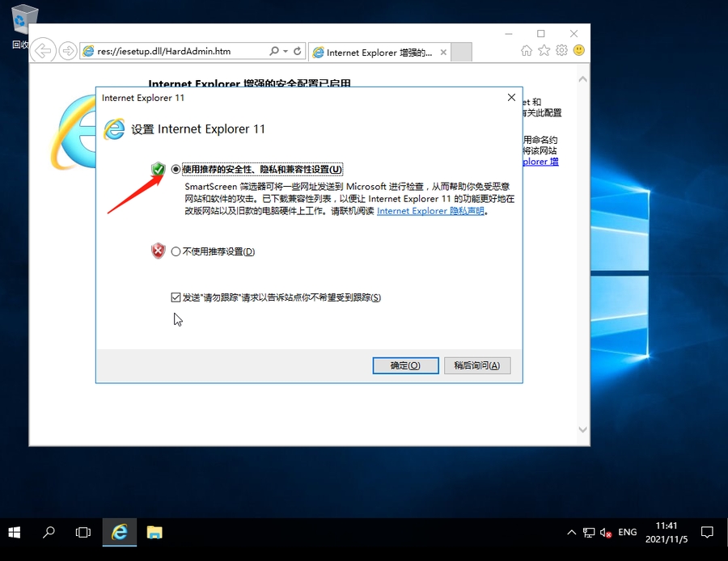Open Task View on taskbar

(83, 532)
